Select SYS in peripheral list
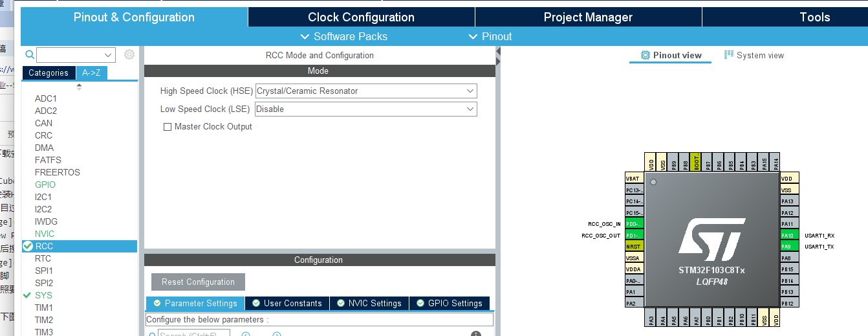Screen dimensions: 868x336 (x=44, y=295)
